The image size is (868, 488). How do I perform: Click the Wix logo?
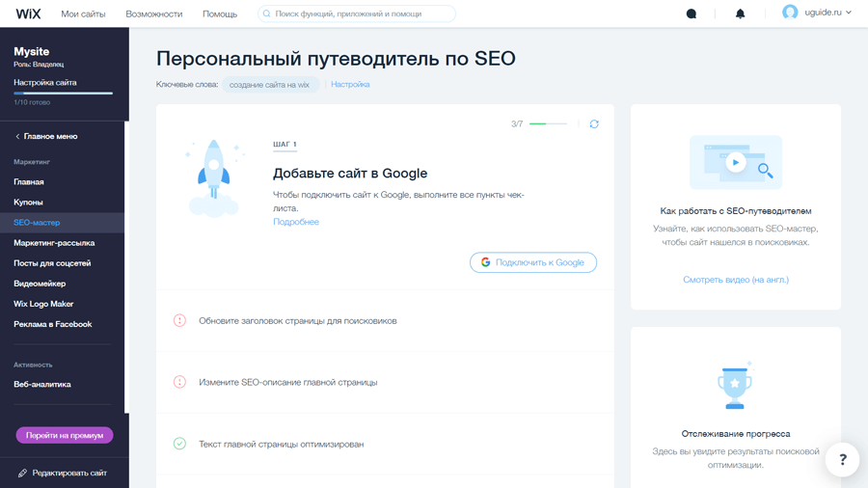(x=28, y=14)
